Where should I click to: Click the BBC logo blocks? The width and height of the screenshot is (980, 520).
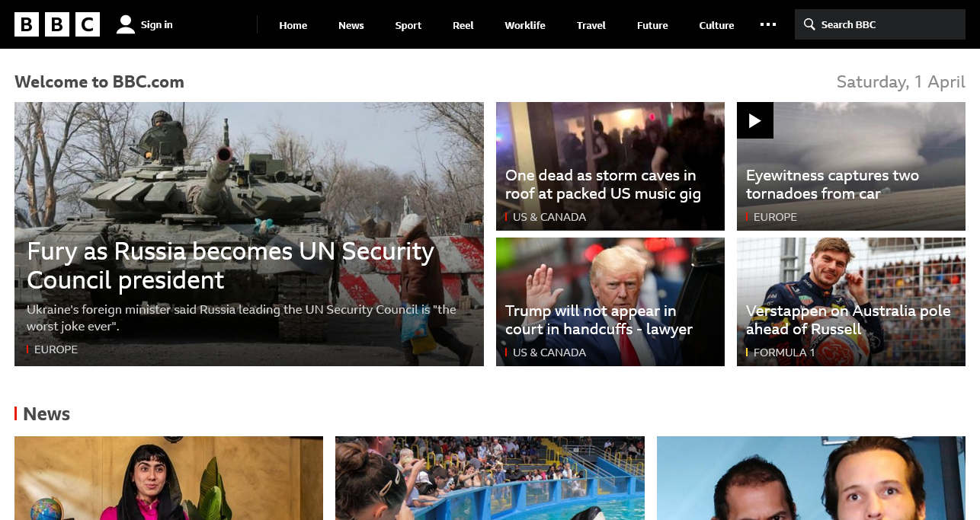(57, 24)
